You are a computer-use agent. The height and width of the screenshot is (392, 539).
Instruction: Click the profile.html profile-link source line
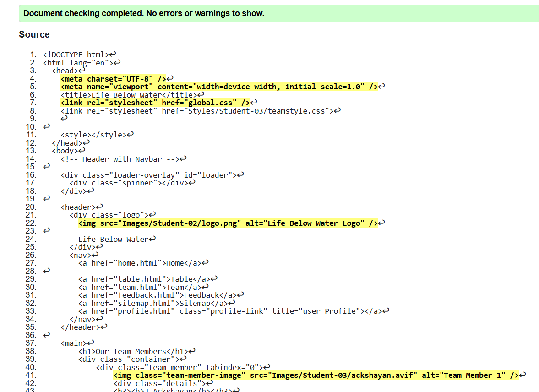point(230,311)
